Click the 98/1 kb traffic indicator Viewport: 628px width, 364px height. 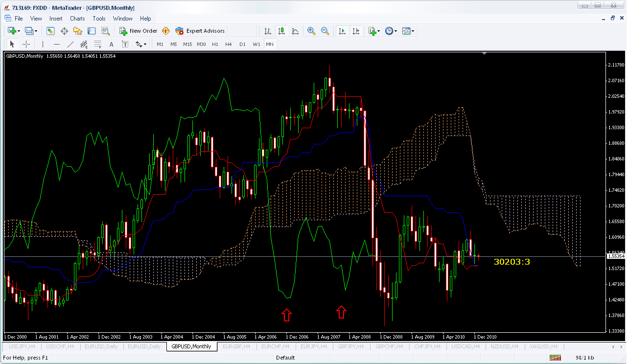585,358
